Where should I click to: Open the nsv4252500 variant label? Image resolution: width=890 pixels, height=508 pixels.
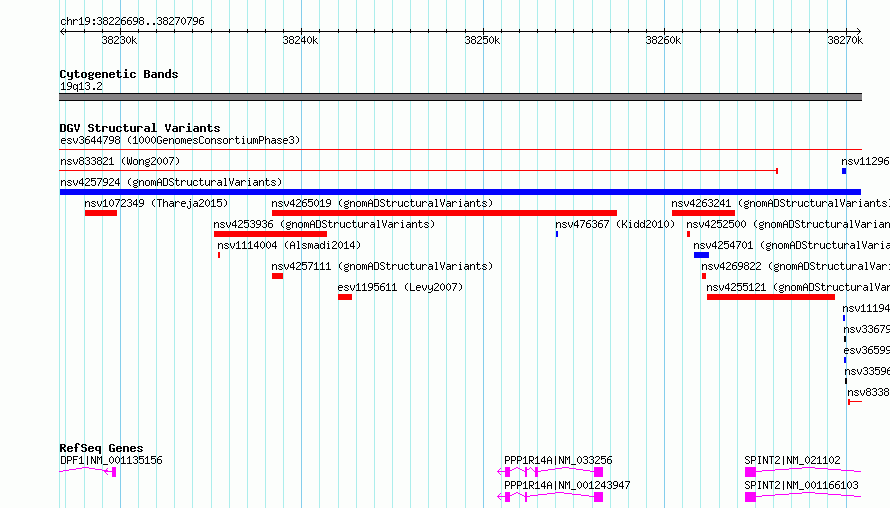click(x=788, y=224)
